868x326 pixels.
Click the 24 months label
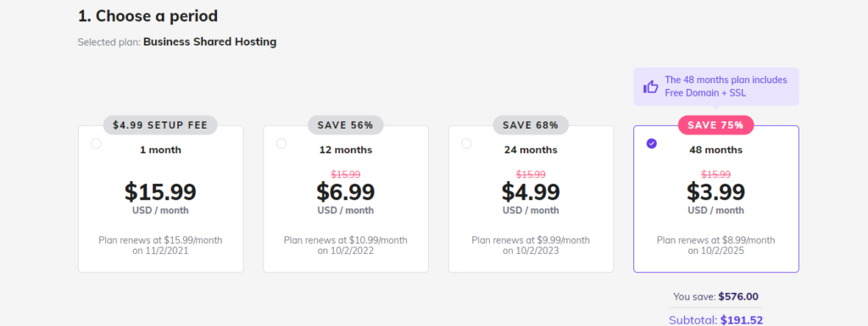point(531,150)
